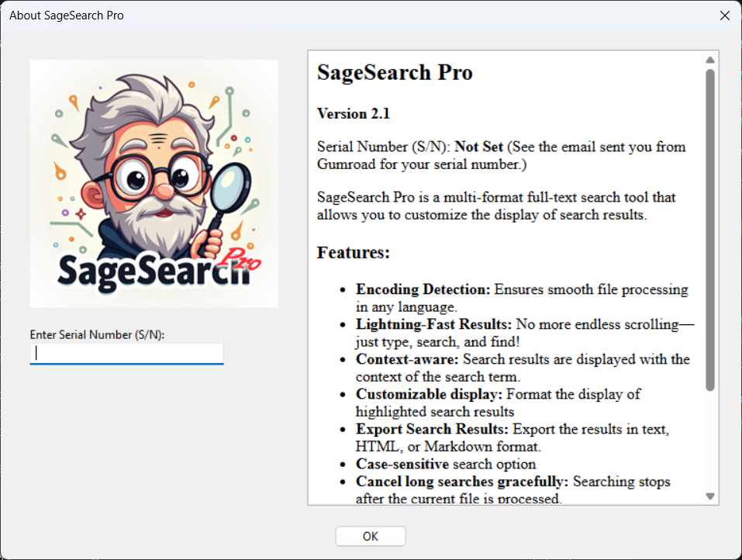Click the 'Not Set' serial number status
742x560 pixels.
click(478, 147)
